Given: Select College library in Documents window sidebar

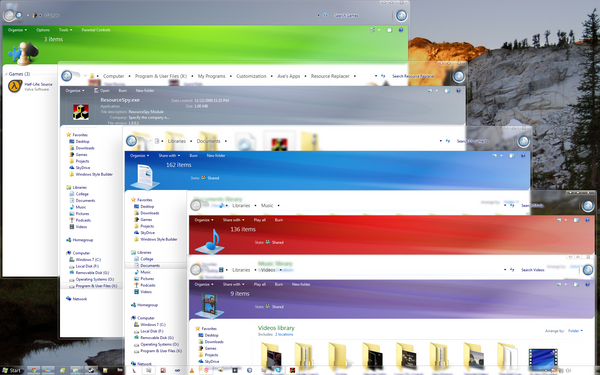Looking at the screenshot, I should pos(143,259).
